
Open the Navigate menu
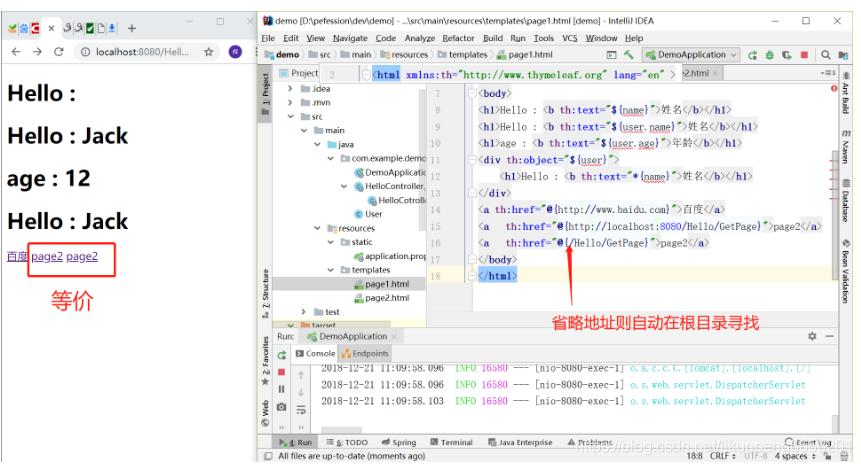coord(350,38)
